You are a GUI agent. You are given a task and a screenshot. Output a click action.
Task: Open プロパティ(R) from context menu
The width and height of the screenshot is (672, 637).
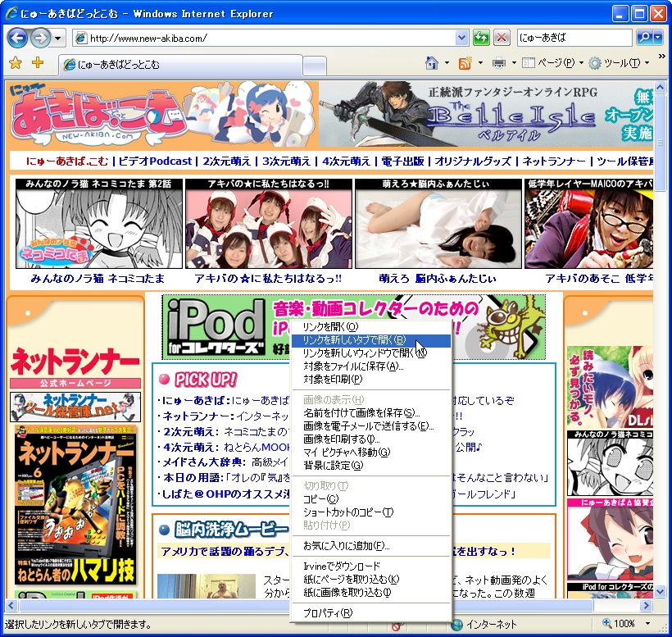[x=371, y=613]
